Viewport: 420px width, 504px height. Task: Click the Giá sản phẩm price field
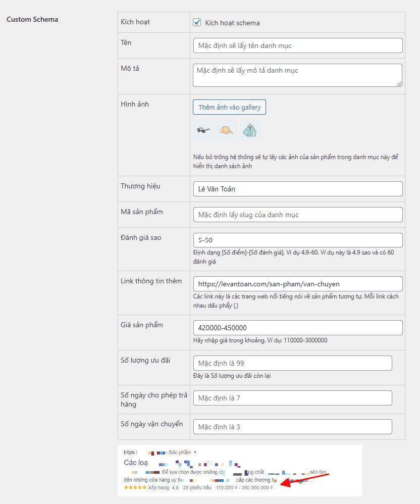298,328
